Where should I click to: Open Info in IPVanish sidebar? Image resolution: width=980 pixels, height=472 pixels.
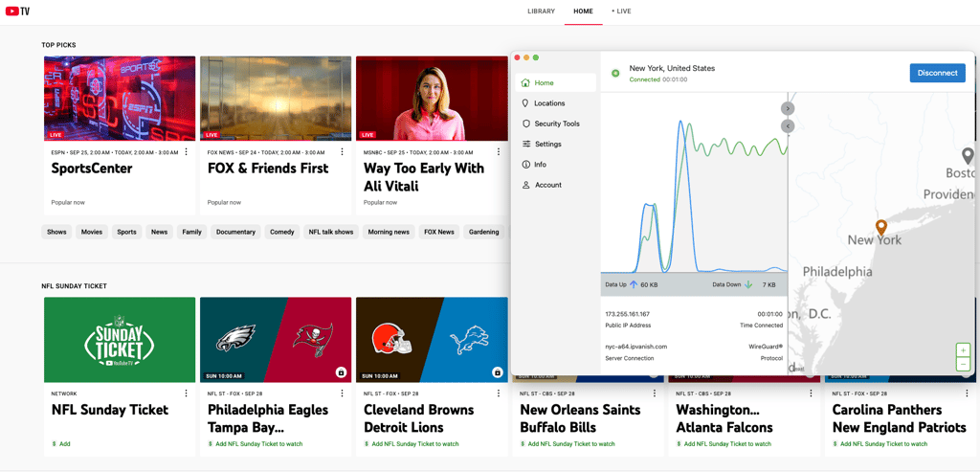pyautogui.click(x=555, y=165)
